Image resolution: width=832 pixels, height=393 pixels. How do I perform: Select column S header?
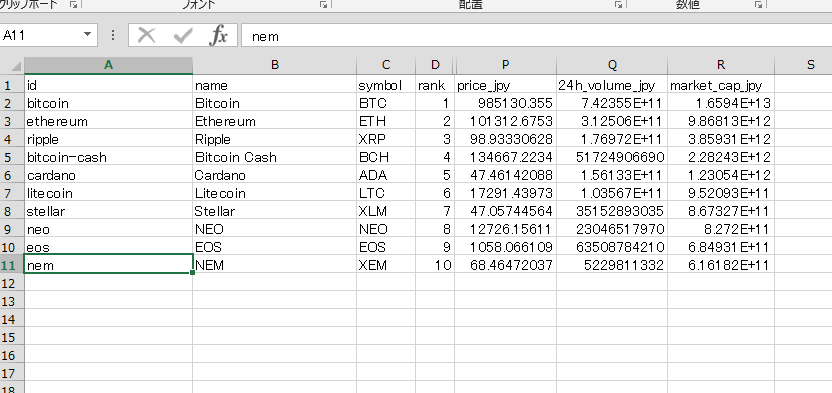click(803, 65)
